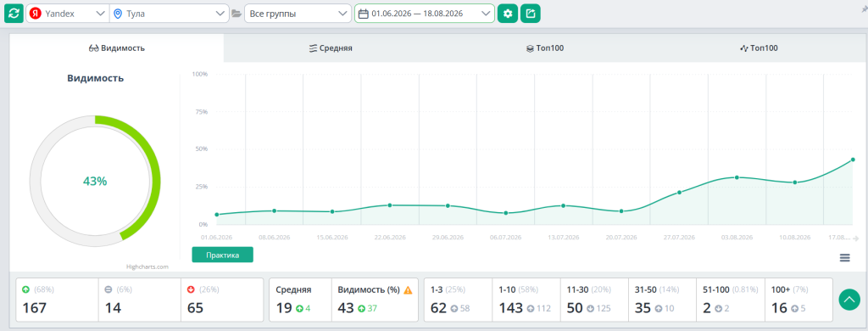Click the export share icon button
Screen dimensions: 868x331
[x=531, y=14]
